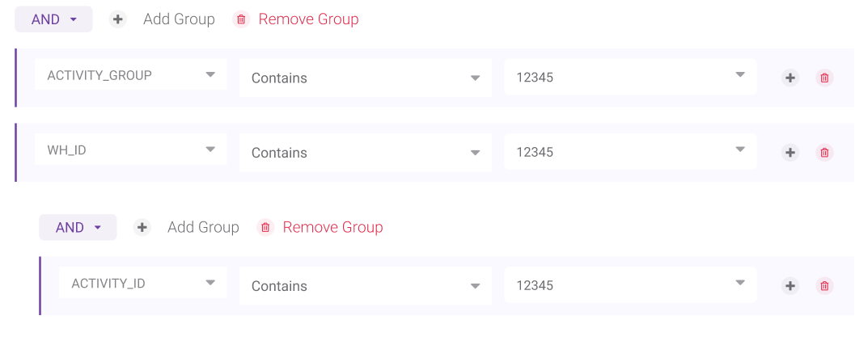
Task: Click plus icon on WH_ID row
Action: (790, 153)
